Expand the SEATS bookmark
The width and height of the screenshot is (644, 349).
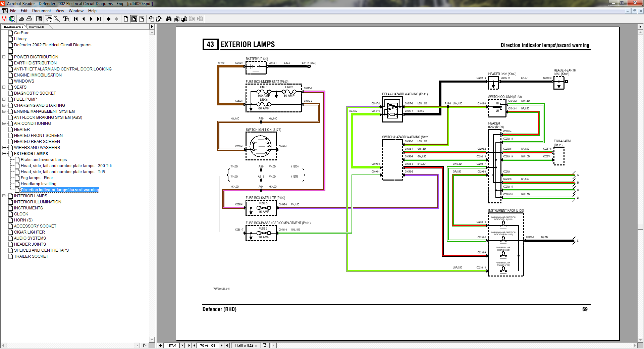click(x=4, y=87)
